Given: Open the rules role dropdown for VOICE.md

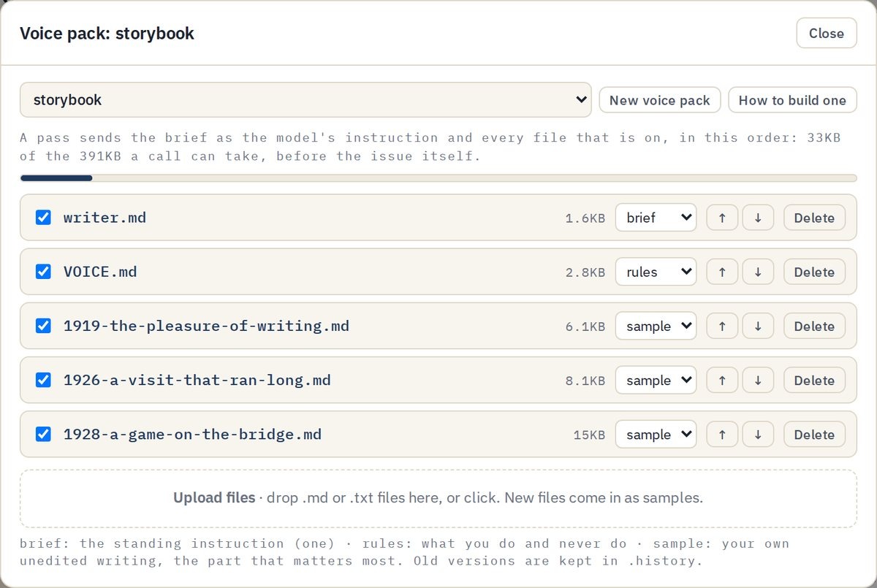Looking at the screenshot, I should (656, 272).
